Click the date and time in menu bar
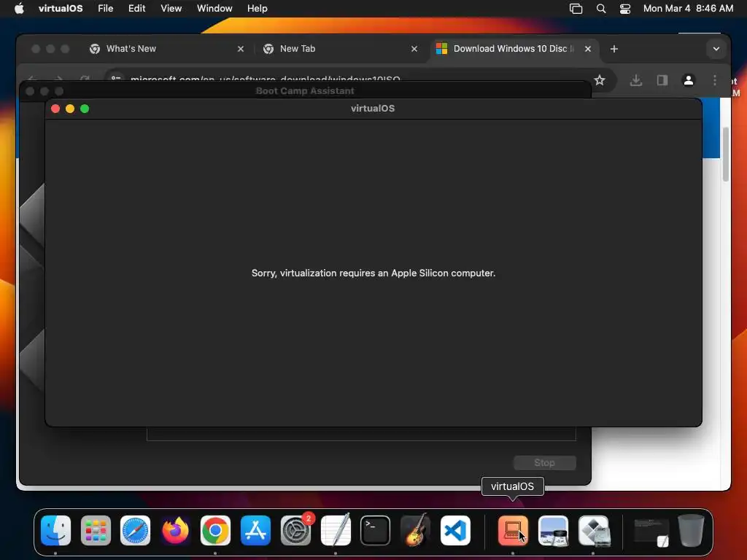Viewport: 747px width, 560px height. pyautogui.click(x=688, y=9)
